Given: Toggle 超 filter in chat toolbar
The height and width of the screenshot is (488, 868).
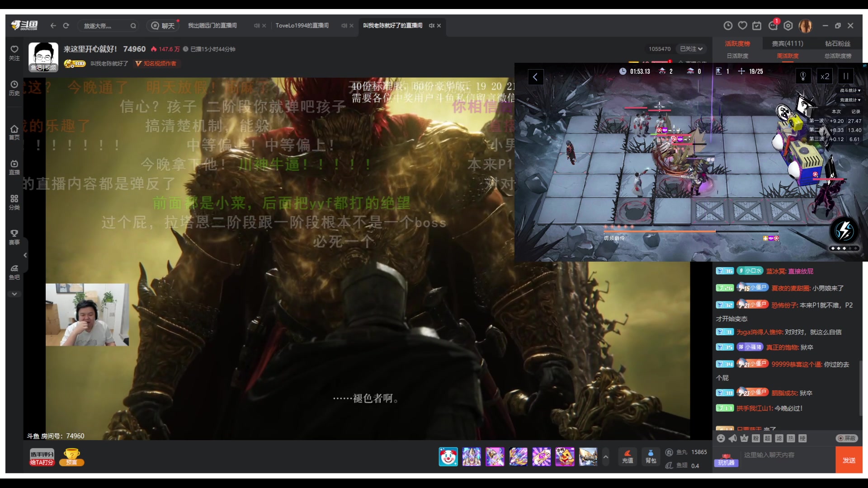Looking at the screenshot, I should (768, 438).
